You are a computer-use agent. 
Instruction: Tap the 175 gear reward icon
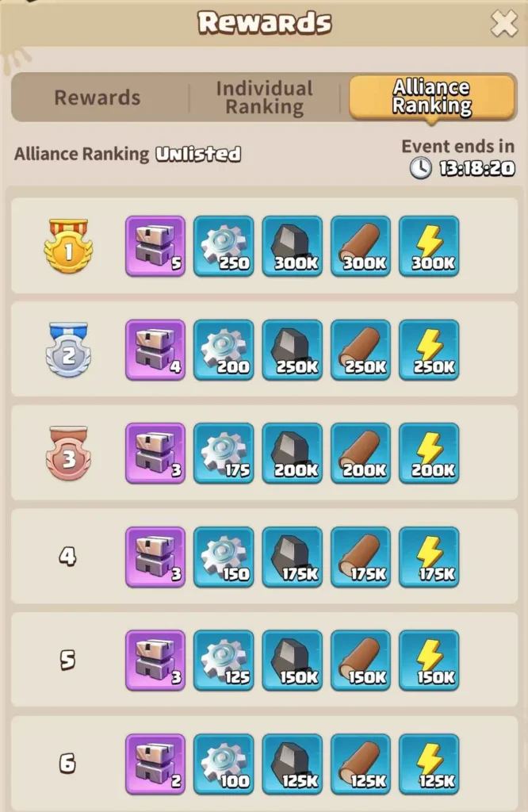224,453
